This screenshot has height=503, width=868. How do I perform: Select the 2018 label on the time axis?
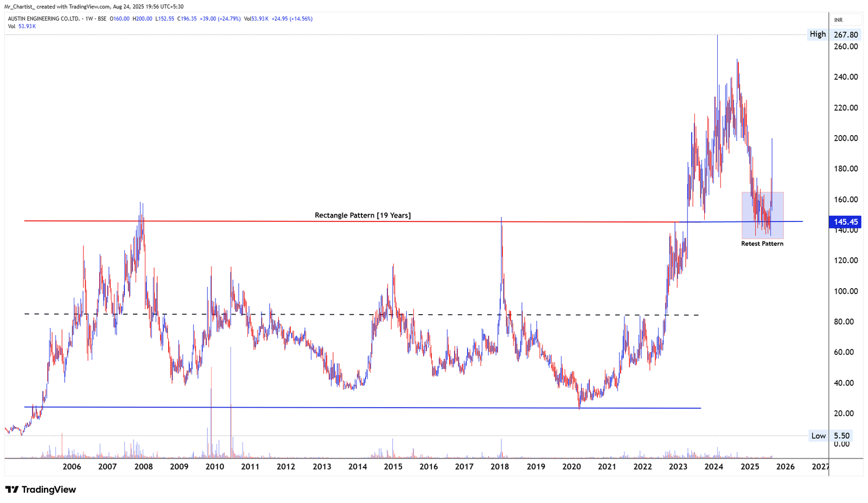point(500,466)
